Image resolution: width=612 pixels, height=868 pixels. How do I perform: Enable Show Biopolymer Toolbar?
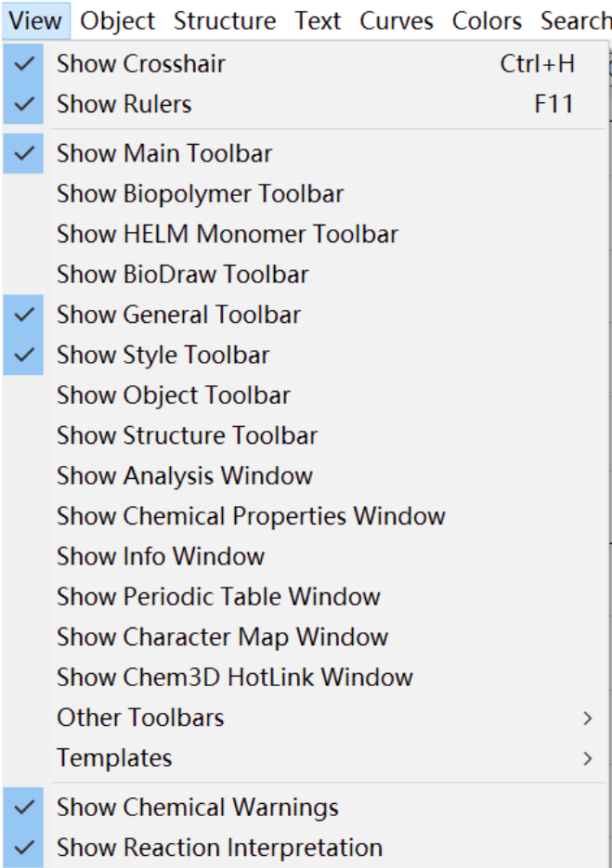304,194
